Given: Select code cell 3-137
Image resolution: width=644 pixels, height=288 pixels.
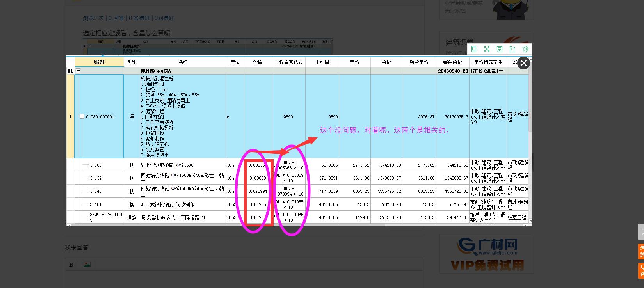Looking at the screenshot, I should point(99,178).
